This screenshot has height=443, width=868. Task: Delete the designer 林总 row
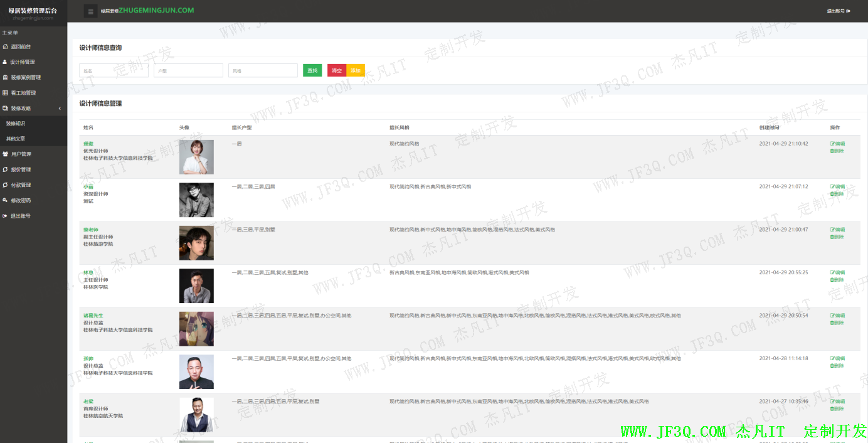(x=837, y=280)
